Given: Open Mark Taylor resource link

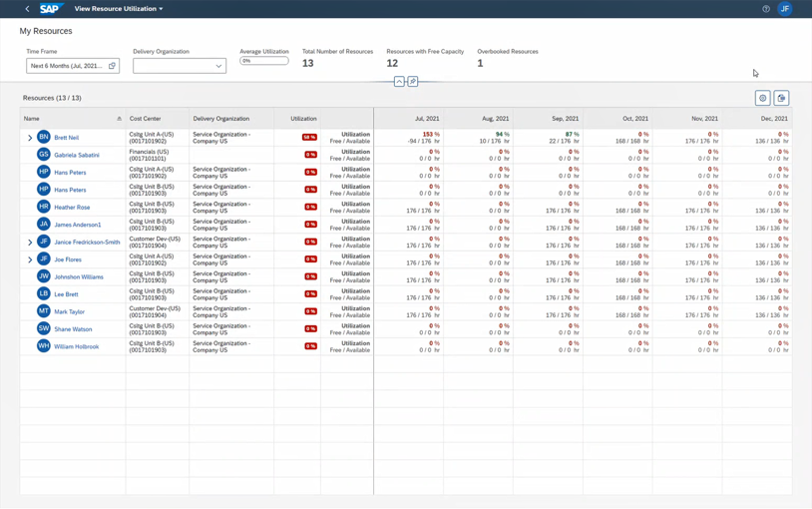Looking at the screenshot, I should [x=70, y=312].
